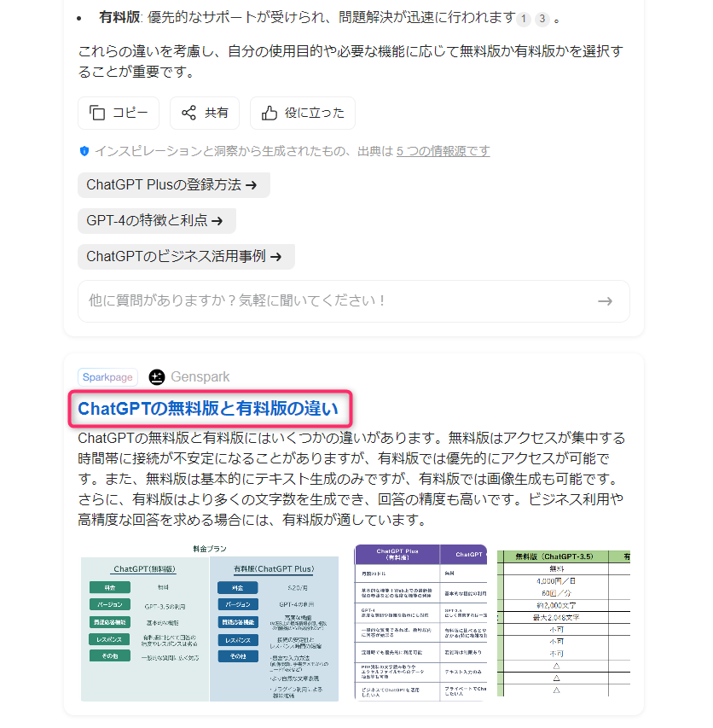Image resolution: width=713 pixels, height=728 pixels.
Task: Click summary paragraph starting ChatGPTの無料版と有料版にはいくつか
Action: point(351,479)
